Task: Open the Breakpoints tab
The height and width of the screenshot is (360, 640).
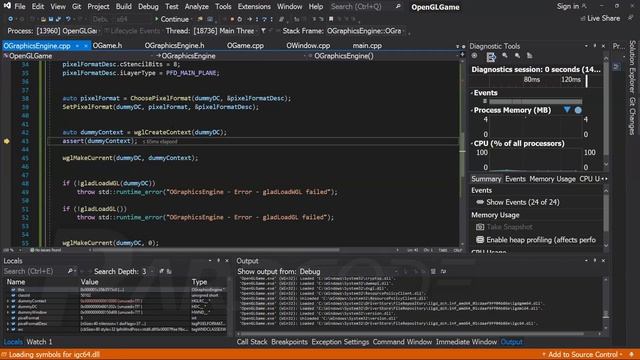Action: 289,342
